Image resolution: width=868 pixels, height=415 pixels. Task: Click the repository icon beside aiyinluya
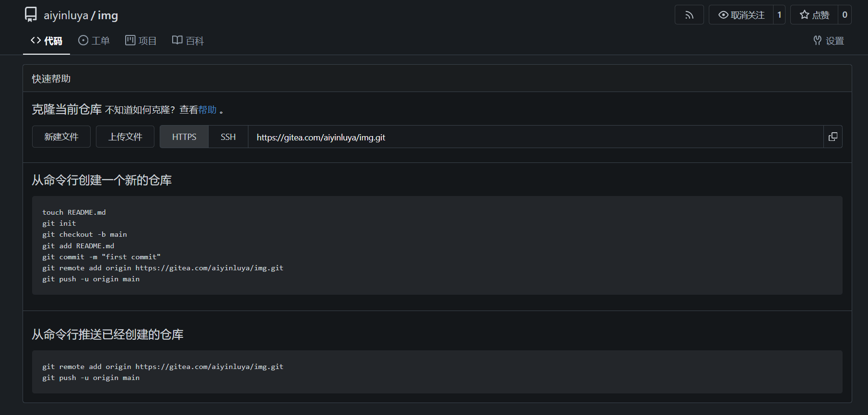pos(31,15)
